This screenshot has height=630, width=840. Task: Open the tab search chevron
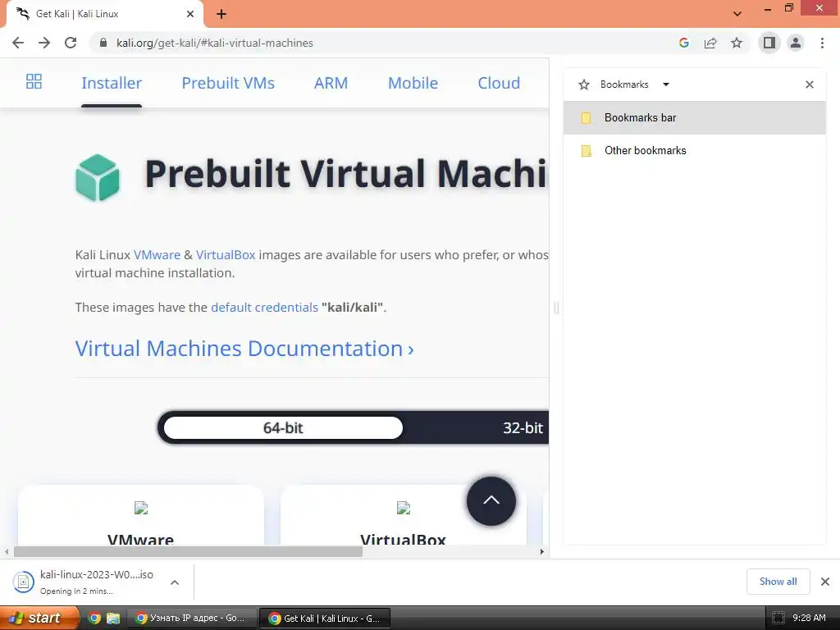(x=737, y=14)
